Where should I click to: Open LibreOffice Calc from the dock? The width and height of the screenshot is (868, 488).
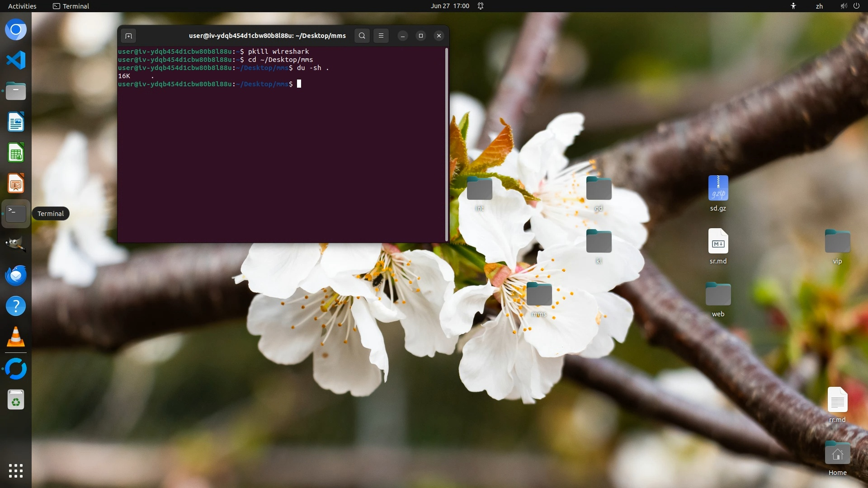(x=16, y=153)
